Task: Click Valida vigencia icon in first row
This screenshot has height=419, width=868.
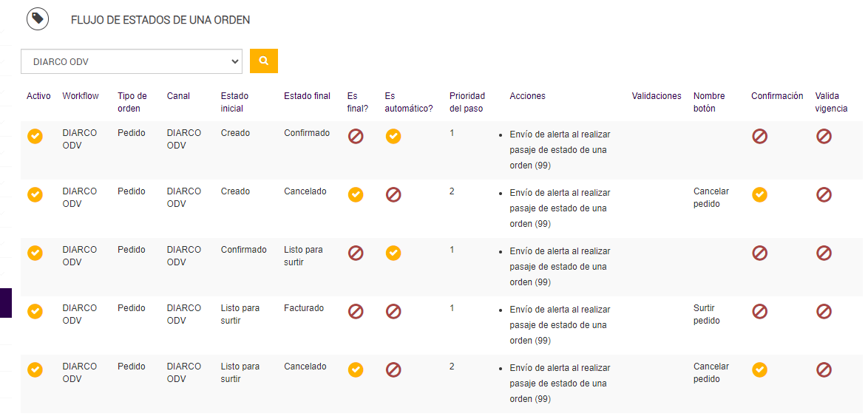Action: (824, 136)
